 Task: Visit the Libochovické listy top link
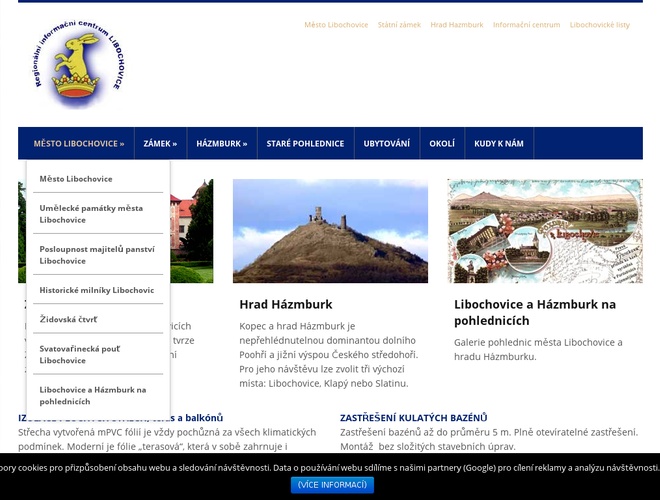[600, 25]
